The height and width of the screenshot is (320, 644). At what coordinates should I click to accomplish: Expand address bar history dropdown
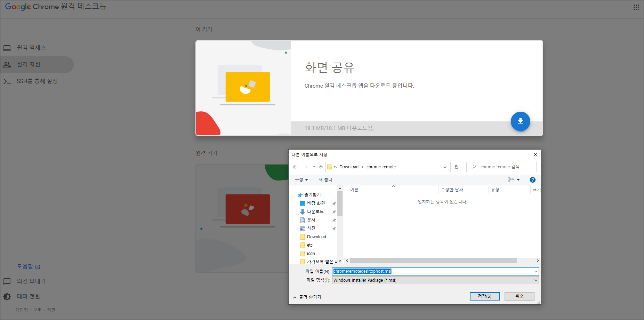(x=445, y=167)
